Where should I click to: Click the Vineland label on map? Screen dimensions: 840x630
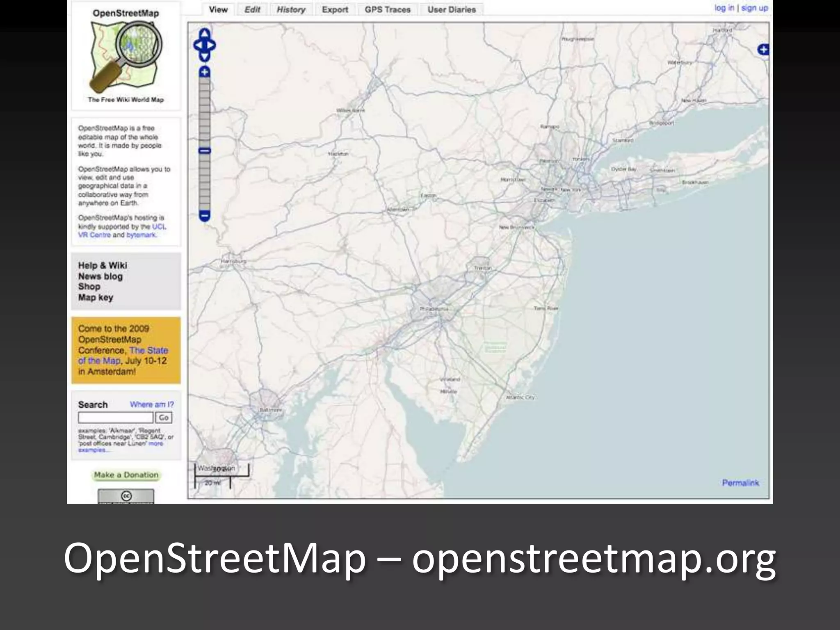(x=450, y=379)
